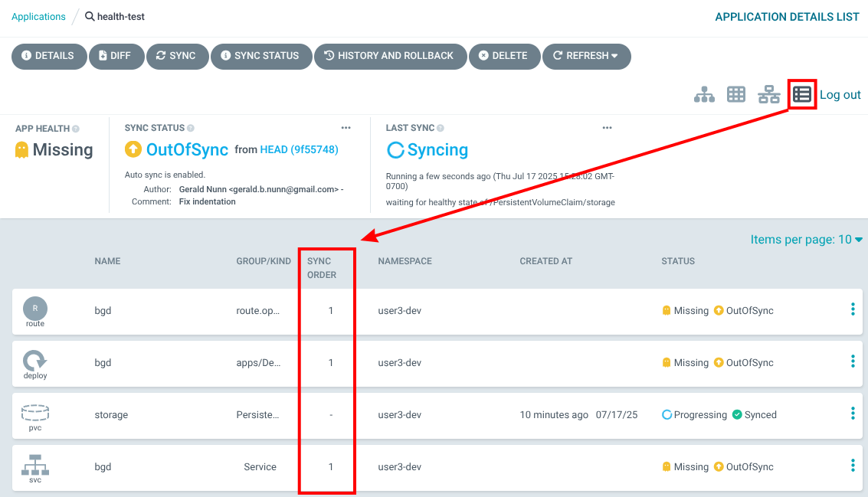Viewport: 868px width, 497px height.
Task: Show the SYNC STATUS help icon
Action: click(191, 129)
